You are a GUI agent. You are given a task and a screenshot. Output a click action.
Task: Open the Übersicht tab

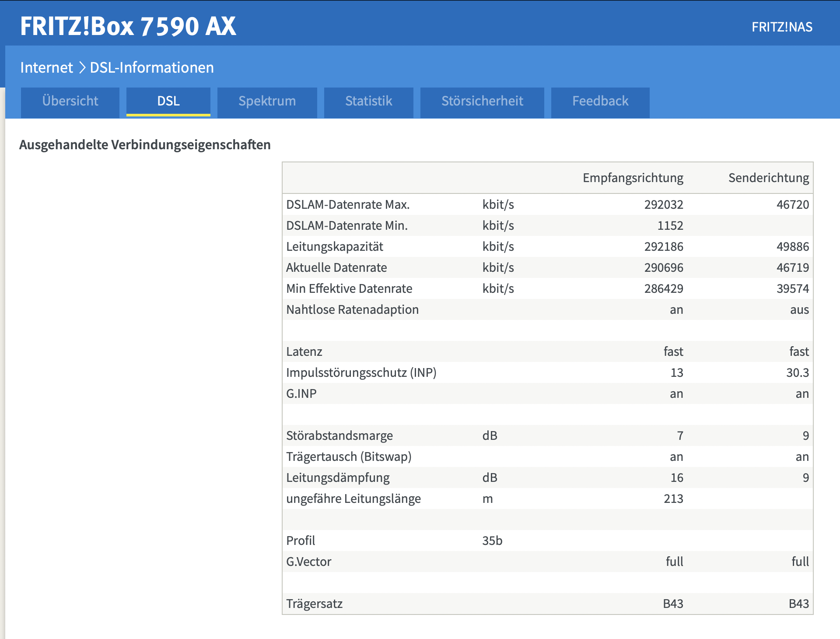[70, 101]
